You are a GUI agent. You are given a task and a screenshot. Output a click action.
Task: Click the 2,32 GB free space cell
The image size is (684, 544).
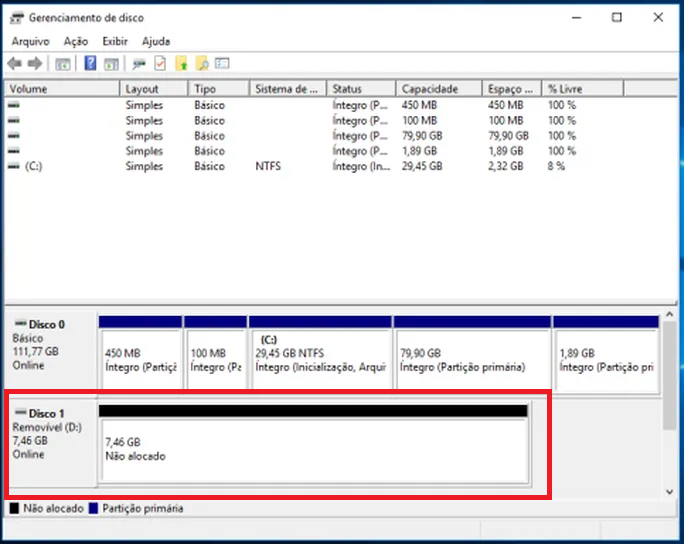pyautogui.click(x=506, y=166)
